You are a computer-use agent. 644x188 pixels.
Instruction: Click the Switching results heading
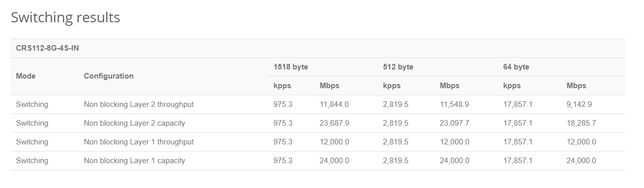(65, 18)
